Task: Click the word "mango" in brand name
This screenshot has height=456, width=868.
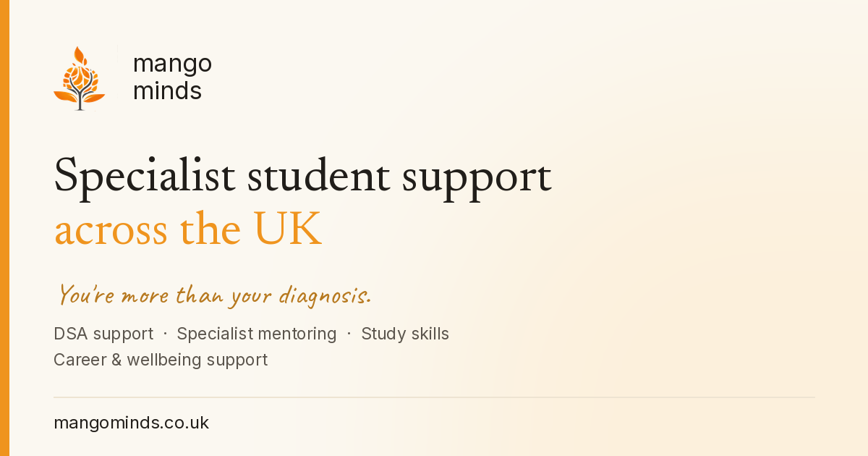Action: point(172,64)
